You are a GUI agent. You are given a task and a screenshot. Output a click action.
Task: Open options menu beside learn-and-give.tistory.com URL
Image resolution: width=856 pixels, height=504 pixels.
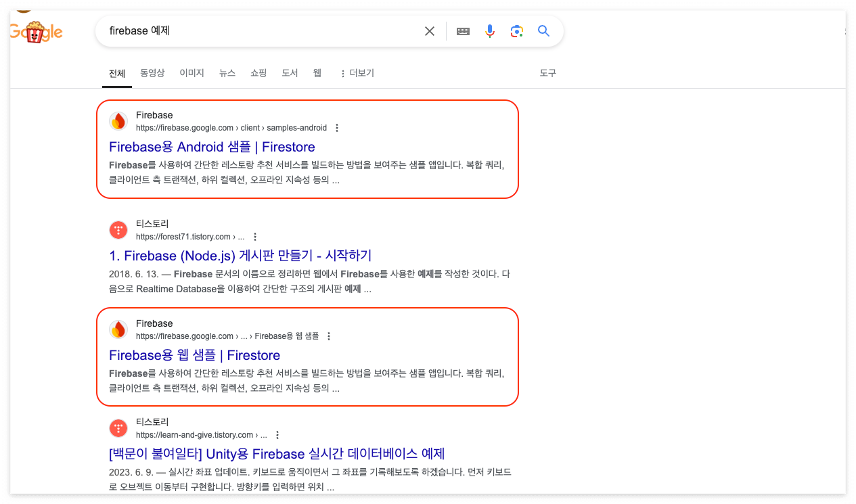277,435
